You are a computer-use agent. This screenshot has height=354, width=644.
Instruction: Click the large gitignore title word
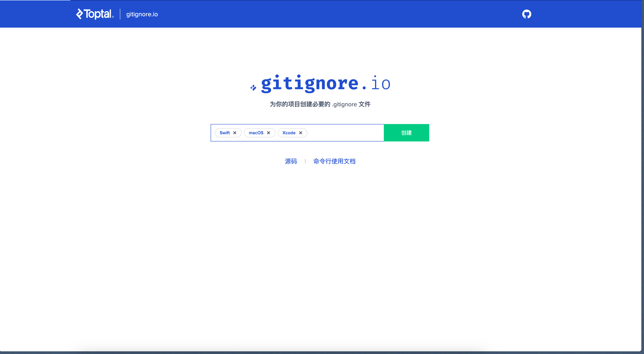click(x=310, y=84)
